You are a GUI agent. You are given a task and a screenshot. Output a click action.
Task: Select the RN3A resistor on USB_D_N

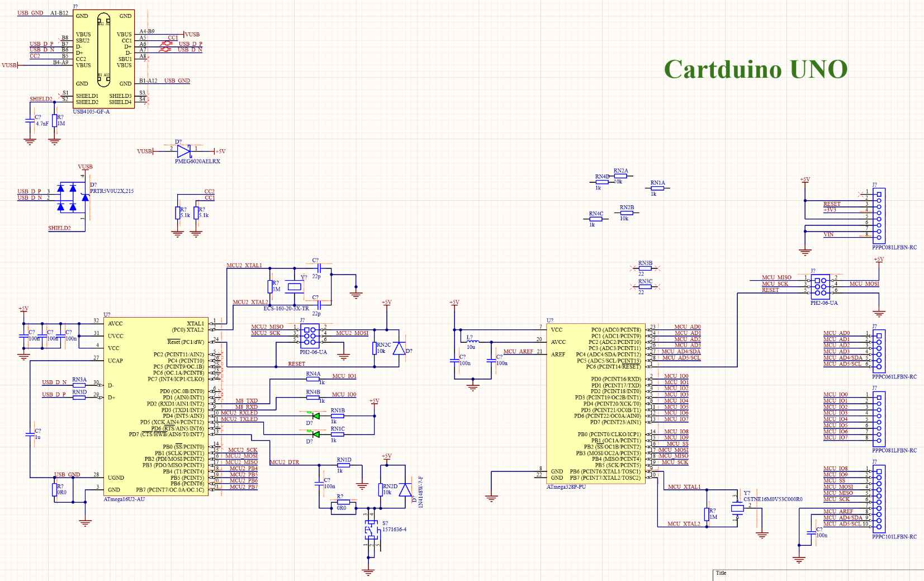(79, 385)
